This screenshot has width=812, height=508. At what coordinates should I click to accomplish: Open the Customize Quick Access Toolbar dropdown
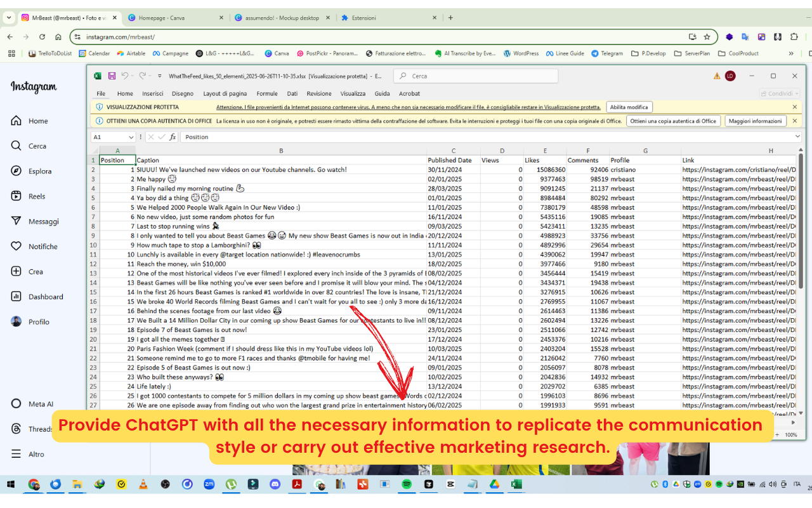[159, 76]
